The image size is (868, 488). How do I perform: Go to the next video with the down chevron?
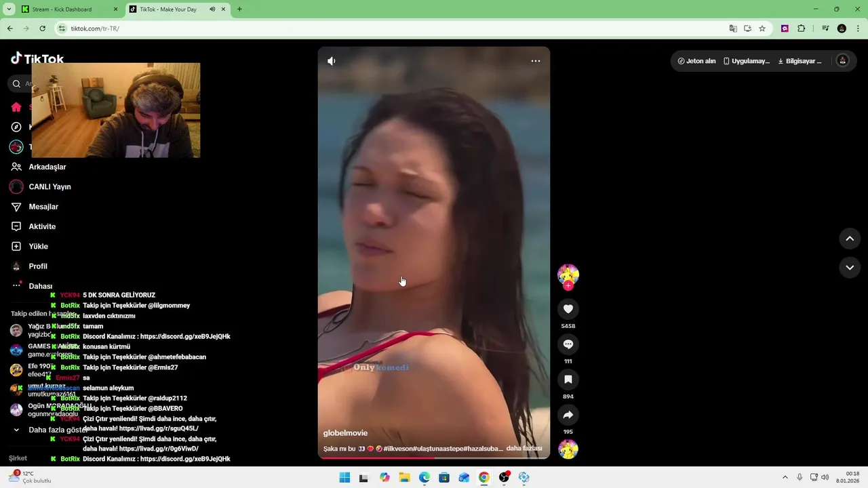850,268
